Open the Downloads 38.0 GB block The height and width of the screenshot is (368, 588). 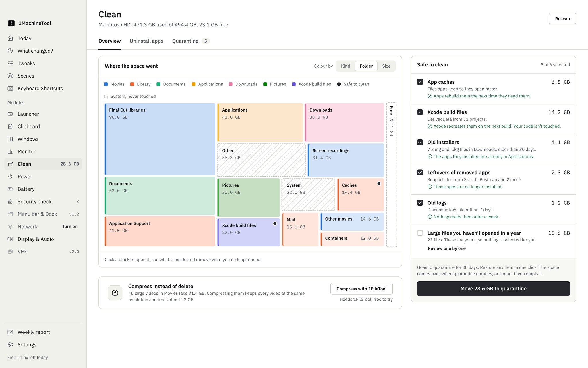click(x=344, y=122)
